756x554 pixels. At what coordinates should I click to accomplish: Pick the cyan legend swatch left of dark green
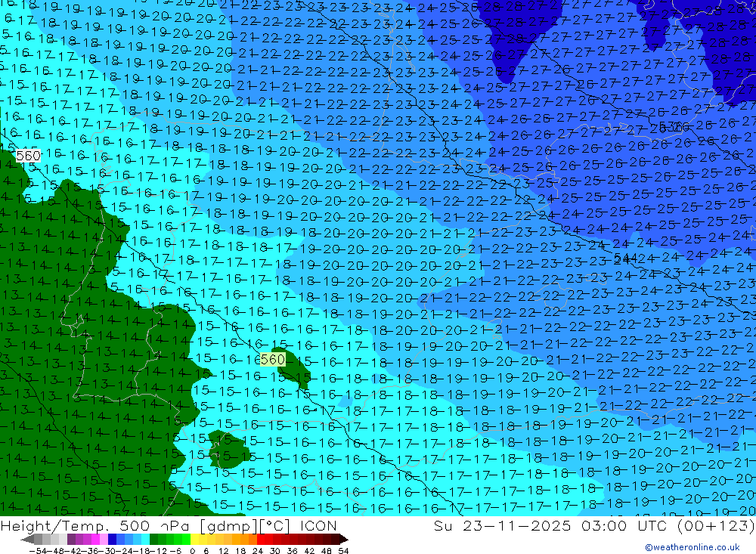[x=145, y=539]
